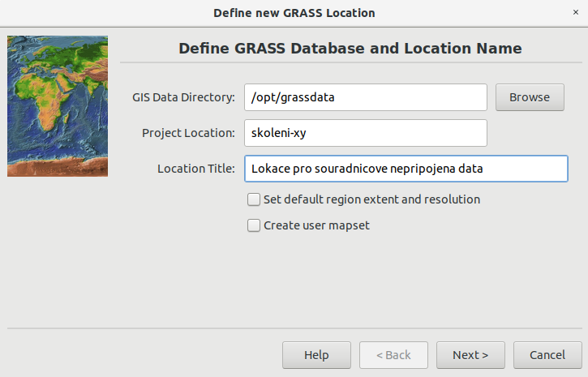Click the 'Define new GRASS Location' title bar
The height and width of the screenshot is (377, 588).
294,13
